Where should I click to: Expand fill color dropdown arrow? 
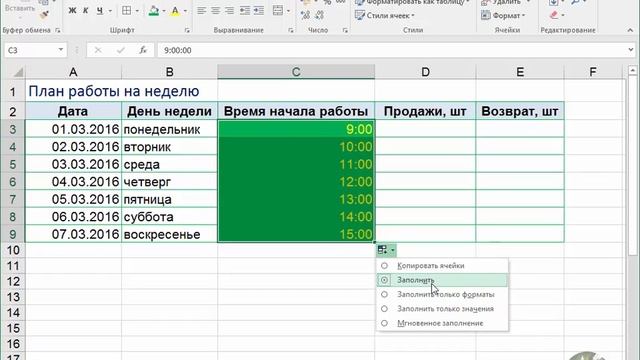pyautogui.click(x=164, y=11)
